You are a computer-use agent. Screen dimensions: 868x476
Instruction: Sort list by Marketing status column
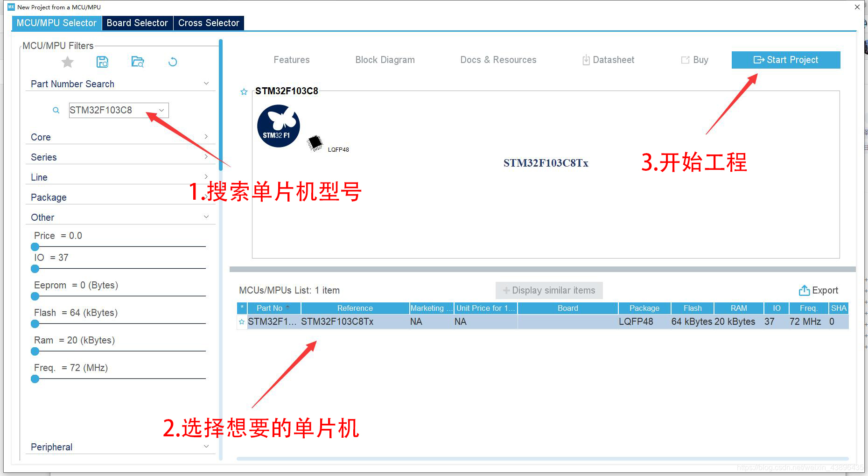coord(432,308)
